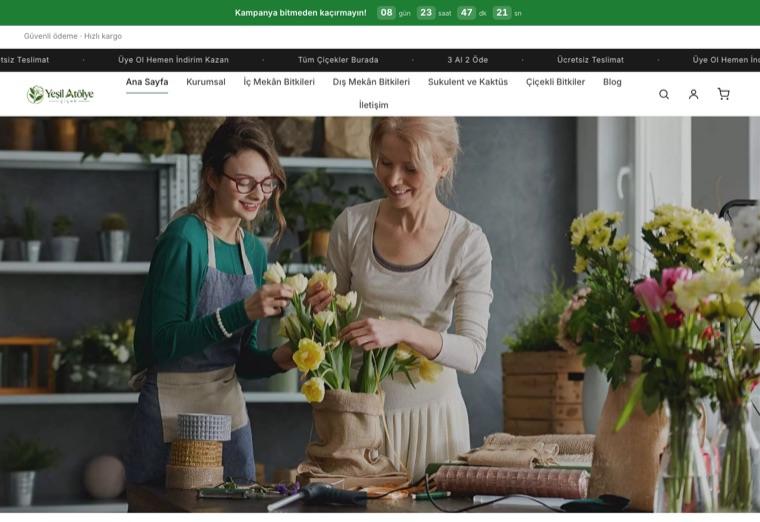Click the 21 sn countdown value
Viewport: 760px width, 522px height.
pyautogui.click(x=502, y=13)
